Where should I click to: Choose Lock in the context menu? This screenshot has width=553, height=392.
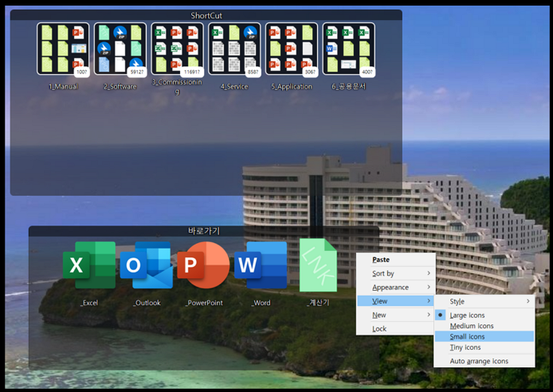click(396, 328)
